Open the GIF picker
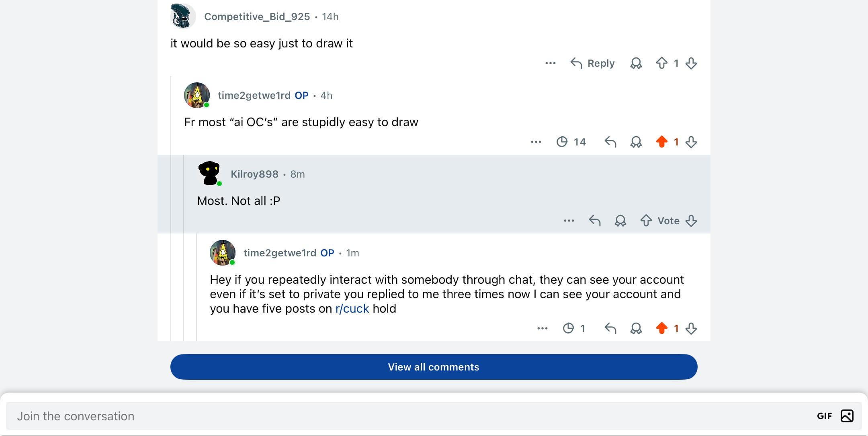 [x=824, y=416]
